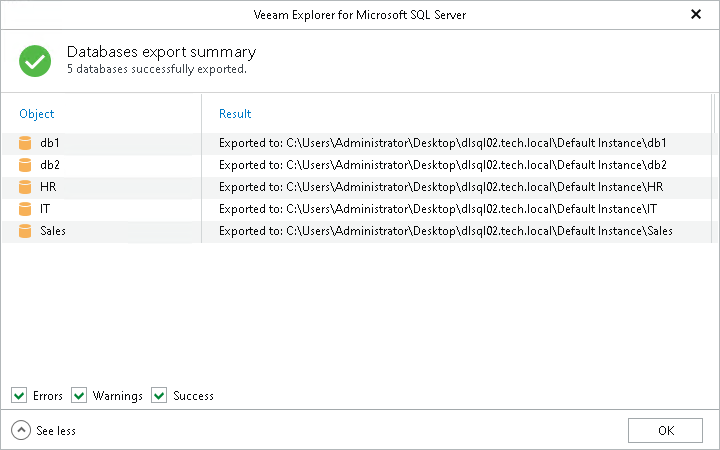Uncheck the Errors filter checkbox

coord(19,395)
